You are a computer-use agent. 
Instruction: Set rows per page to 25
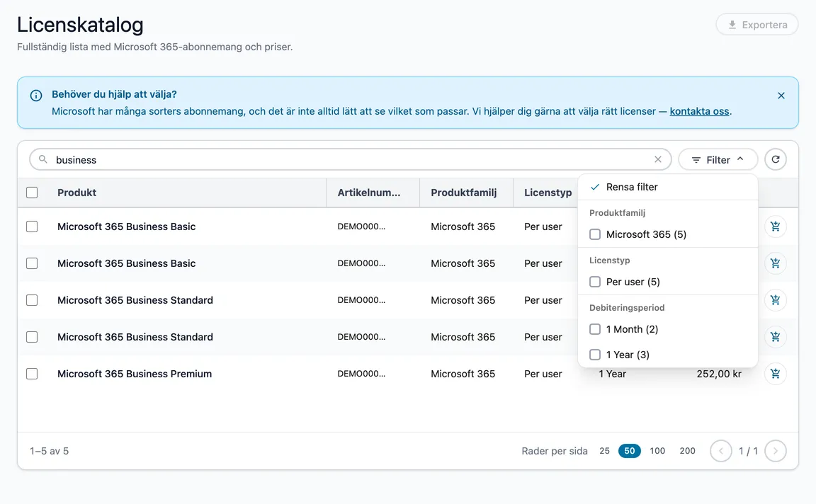tap(604, 451)
